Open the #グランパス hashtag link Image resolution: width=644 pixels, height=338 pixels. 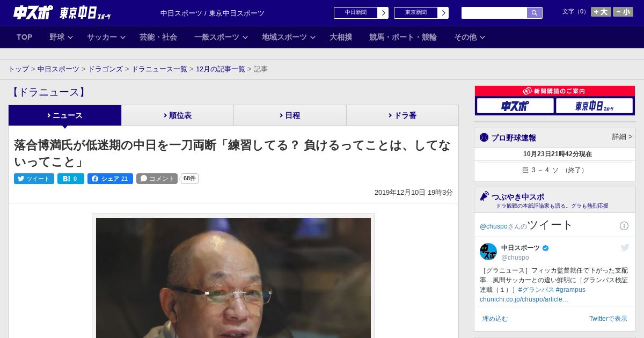(536, 290)
